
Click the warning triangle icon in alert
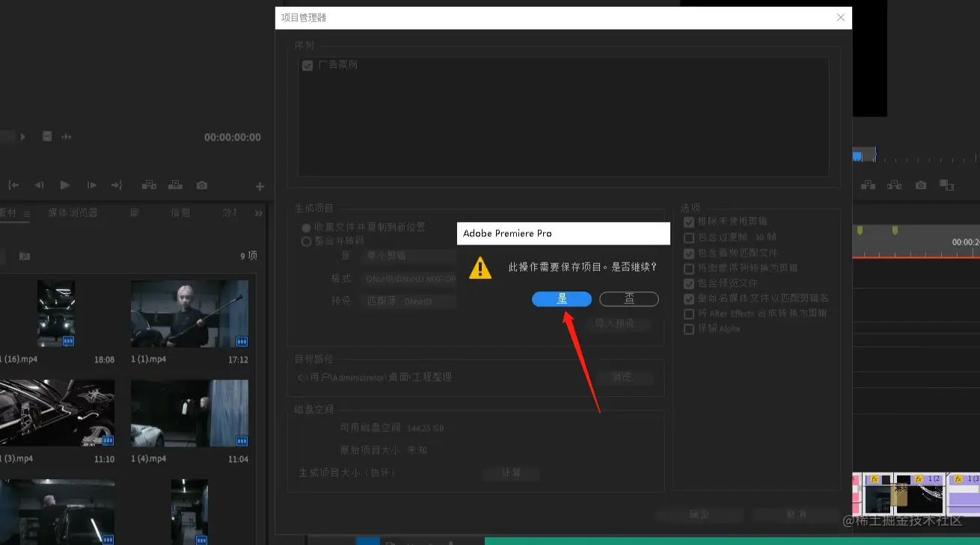(x=480, y=268)
